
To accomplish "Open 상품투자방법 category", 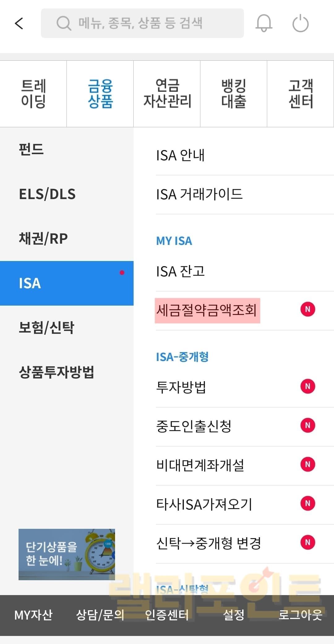I will coord(57,372).
